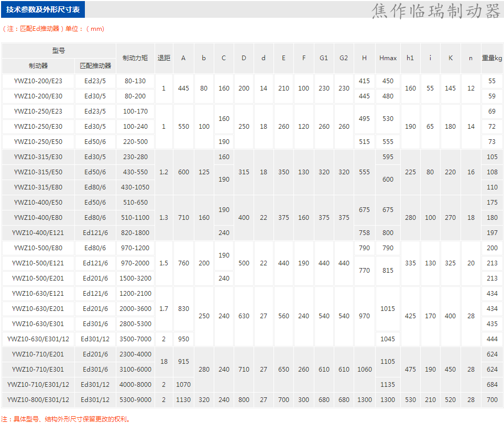
Task: Click the 匹配推动器 sub-header
Action: click(x=95, y=66)
